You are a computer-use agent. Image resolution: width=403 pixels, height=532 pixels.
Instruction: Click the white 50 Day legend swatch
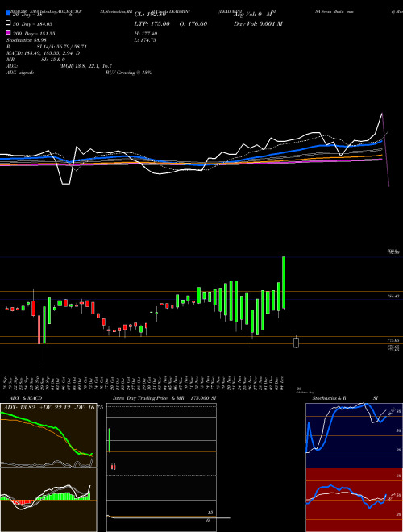[x=8, y=23]
